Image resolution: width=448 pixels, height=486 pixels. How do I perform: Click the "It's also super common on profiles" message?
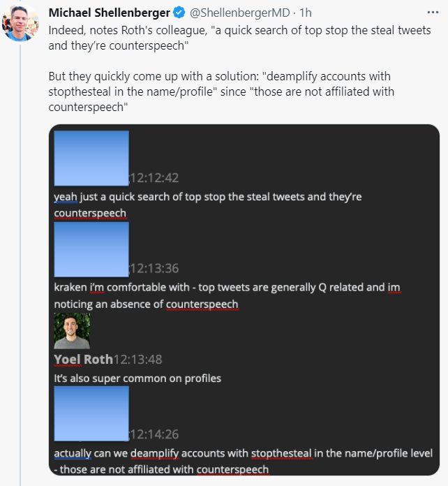(137, 378)
